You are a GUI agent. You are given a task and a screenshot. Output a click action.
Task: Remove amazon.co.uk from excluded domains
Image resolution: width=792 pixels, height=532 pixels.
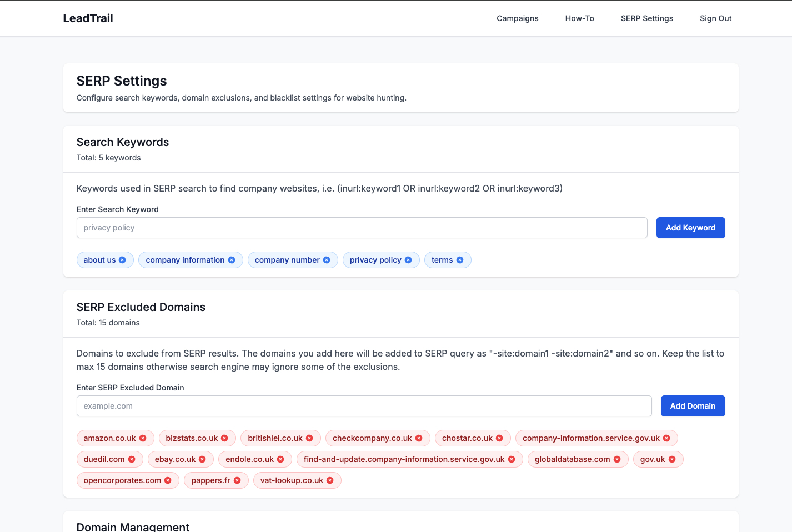click(x=144, y=438)
